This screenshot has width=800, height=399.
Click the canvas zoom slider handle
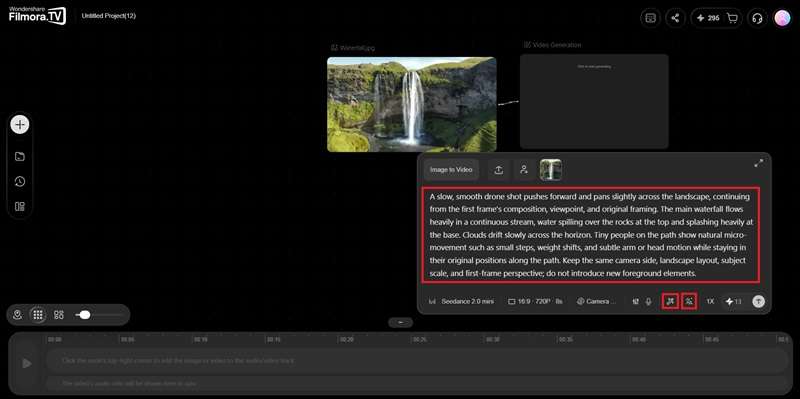pos(85,315)
